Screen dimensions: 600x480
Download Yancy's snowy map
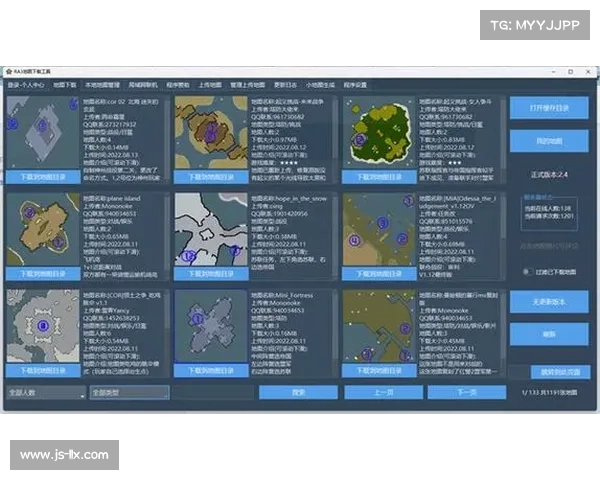click(x=43, y=371)
